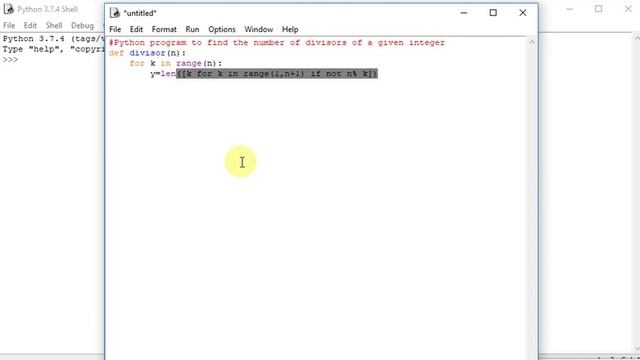Open File menu of Python Shell window
Image resolution: width=640 pixels, height=360 pixels.
pos(9,25)
